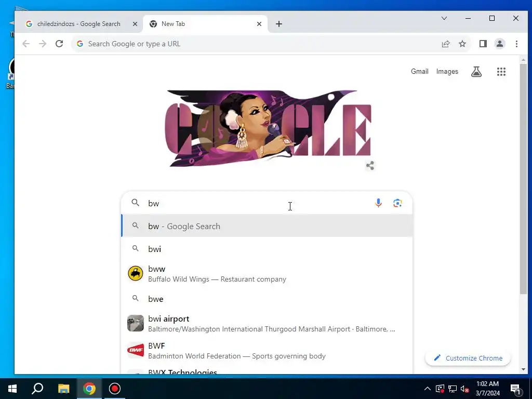Open the tab search dropdown arrow
This screenshot has width=532, height=399.
click(x=444, y=18)
